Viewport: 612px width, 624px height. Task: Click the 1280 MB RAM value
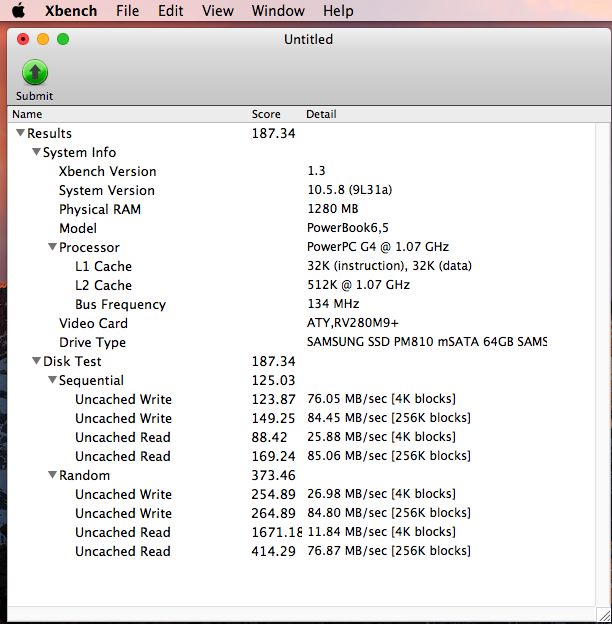coord(333,209)
